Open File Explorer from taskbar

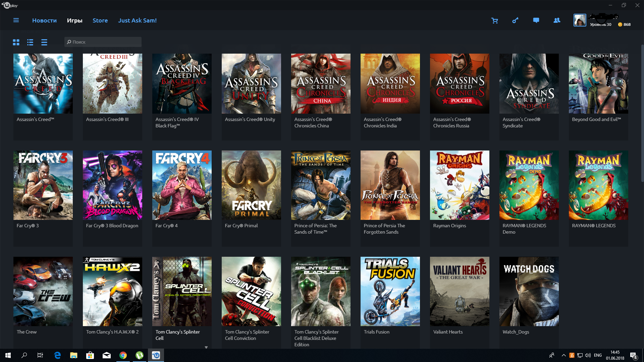(x=74, y=355)
